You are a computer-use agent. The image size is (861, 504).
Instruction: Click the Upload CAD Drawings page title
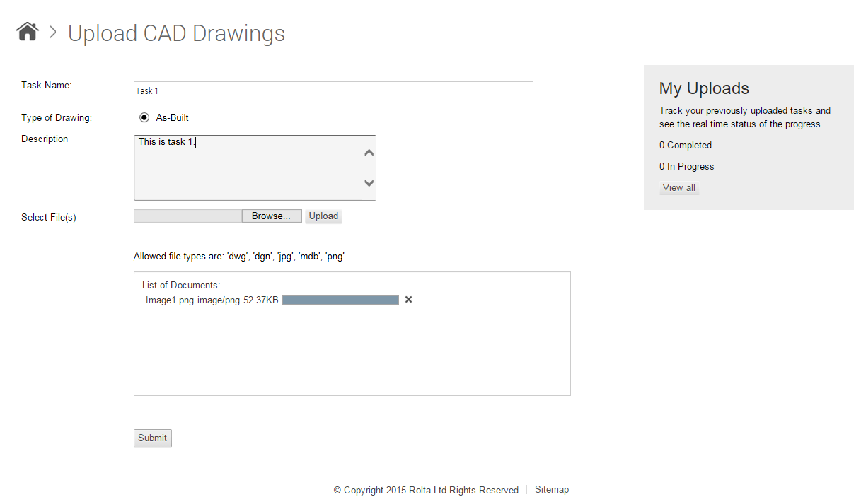pyautogui.click(x=176, y=33)
